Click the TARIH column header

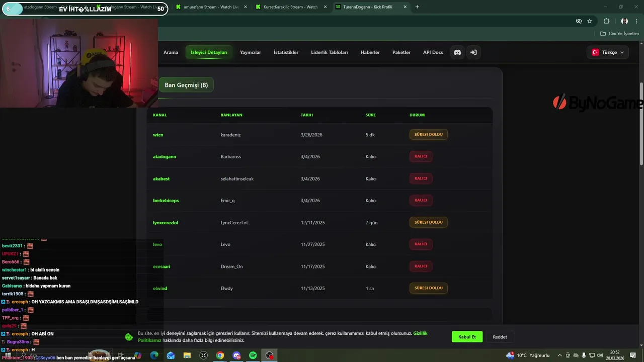coord(307,115)
